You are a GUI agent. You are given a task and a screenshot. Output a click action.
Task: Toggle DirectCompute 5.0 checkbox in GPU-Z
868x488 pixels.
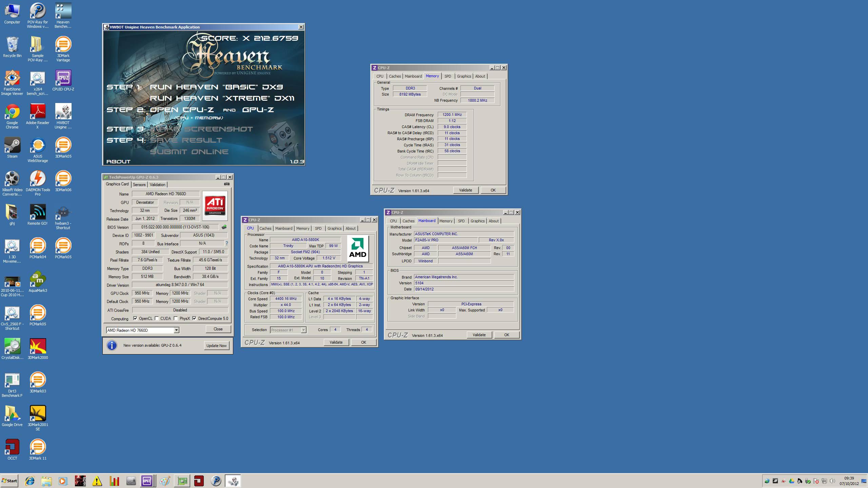tap(194, 319)
